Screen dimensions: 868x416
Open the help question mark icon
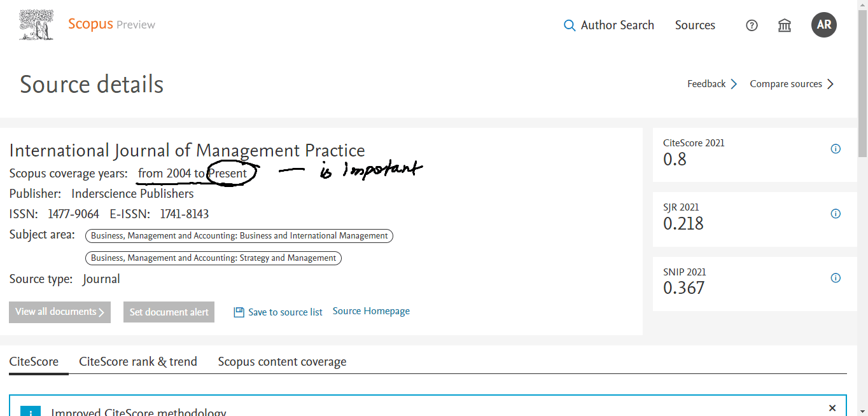coord(752,25)
